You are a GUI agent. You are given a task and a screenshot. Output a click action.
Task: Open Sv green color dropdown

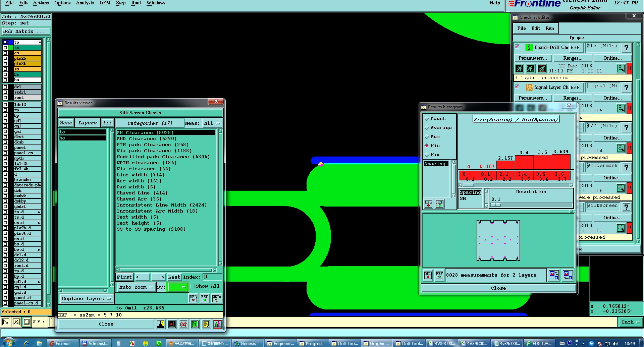click(177, 287)
